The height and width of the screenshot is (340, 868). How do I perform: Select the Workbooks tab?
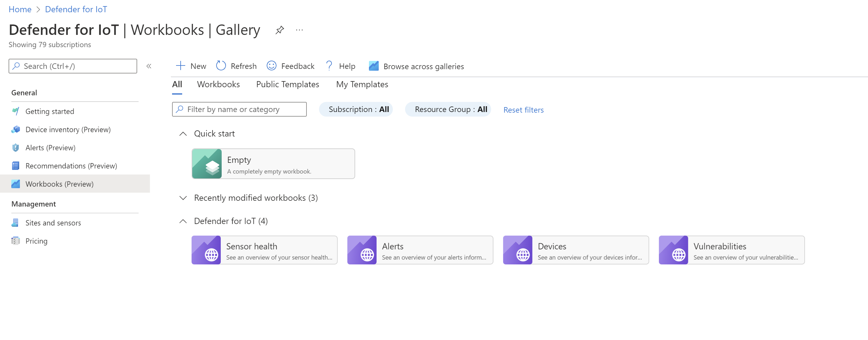[x=219, y=84]
